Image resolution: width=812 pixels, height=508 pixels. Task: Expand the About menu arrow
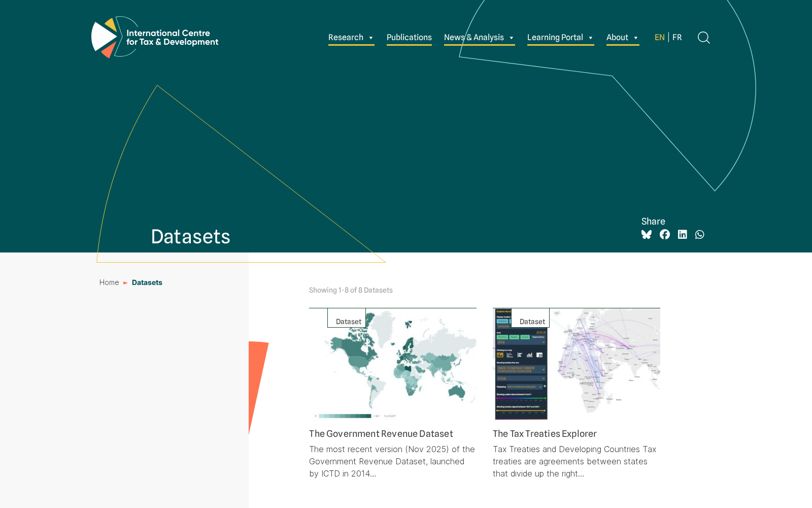(636, 38)
